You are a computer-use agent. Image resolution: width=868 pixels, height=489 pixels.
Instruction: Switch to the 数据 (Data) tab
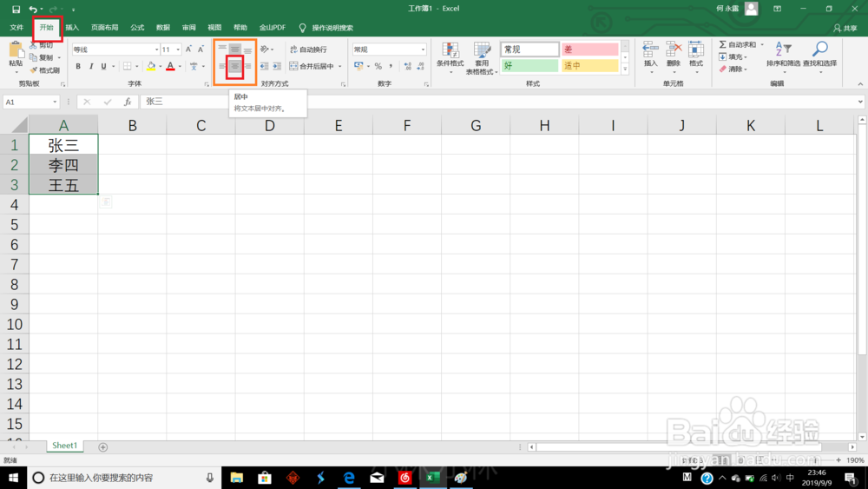(x=163, y=28)
